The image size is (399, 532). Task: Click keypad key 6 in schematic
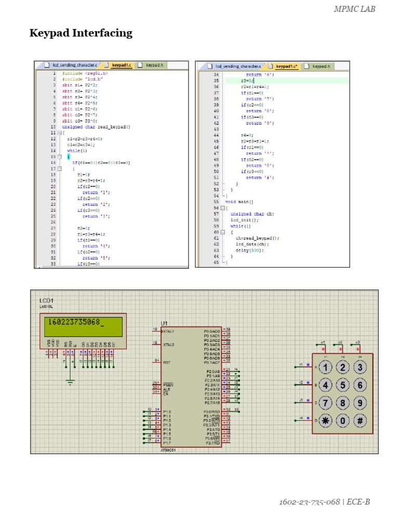360,385
